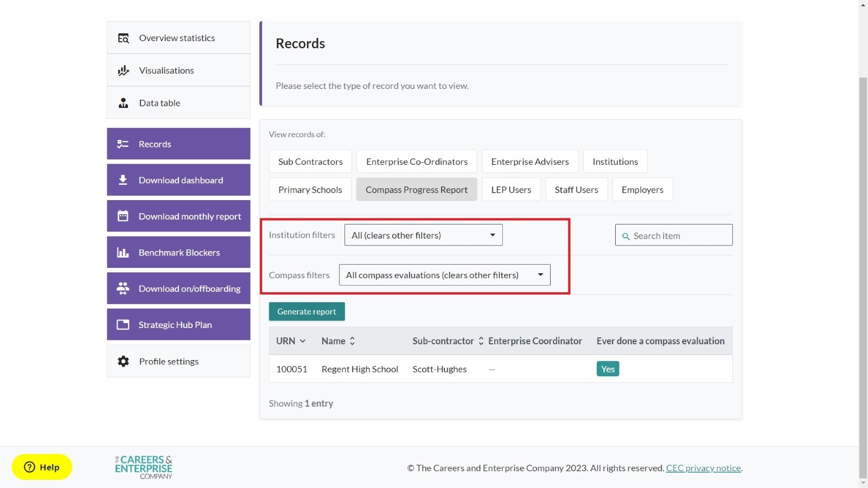This screenshot has height=488, width=868.
Task: Click Enterprise Coordinator column header
Action: 535,341
